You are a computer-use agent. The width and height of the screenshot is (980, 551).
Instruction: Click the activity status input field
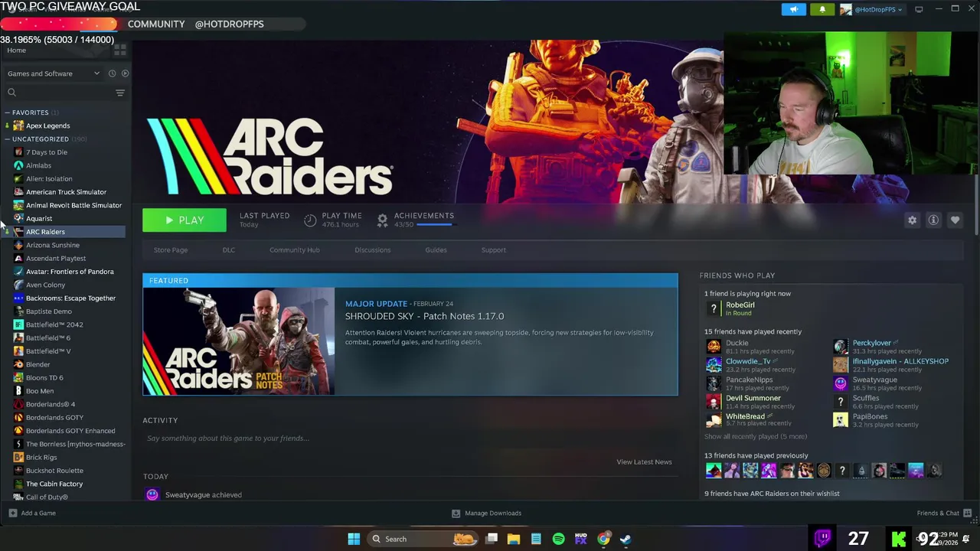[410, 439]
